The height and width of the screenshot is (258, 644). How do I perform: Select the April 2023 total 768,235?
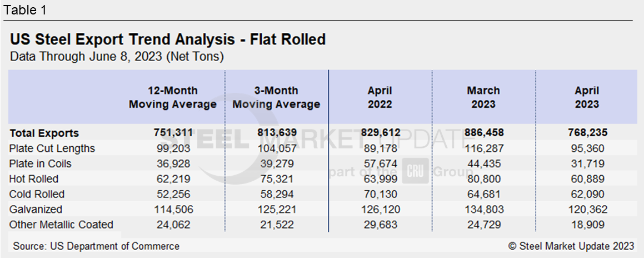[587, 133]
